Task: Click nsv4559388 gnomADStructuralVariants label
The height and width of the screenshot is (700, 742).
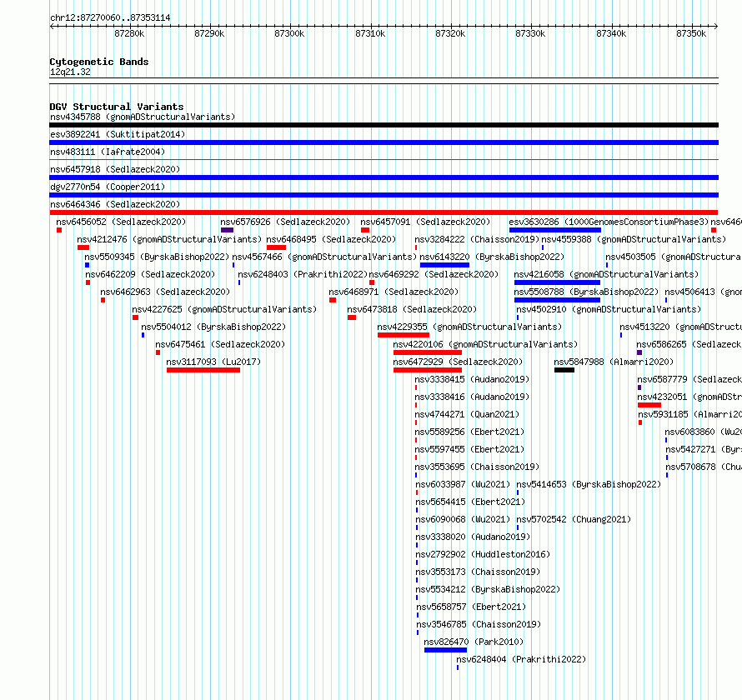Action: 634,239
